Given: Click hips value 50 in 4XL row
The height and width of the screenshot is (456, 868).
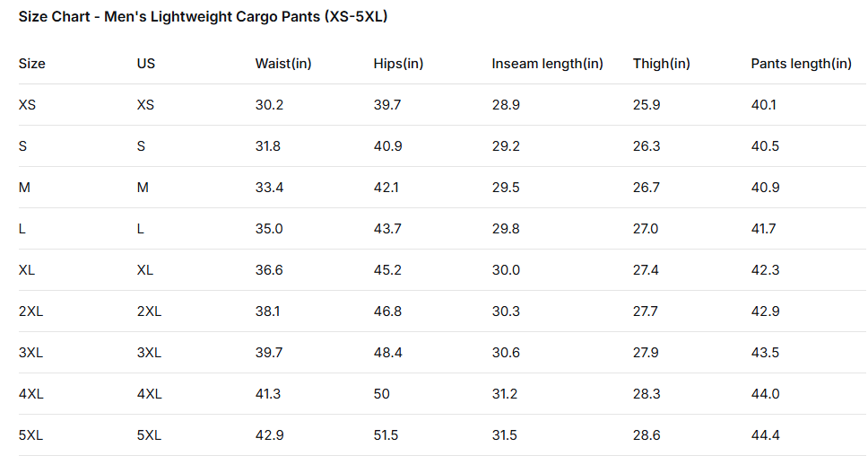Looking at the screenshot, I should 382,394.
